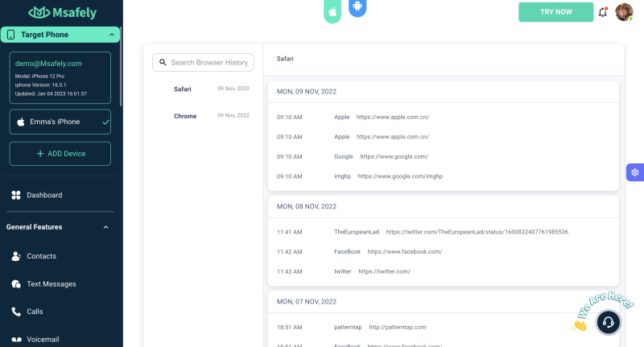Open the https://www.google.com/ link
The height and width of the screenshot is (347, 644).
[394, 156]
